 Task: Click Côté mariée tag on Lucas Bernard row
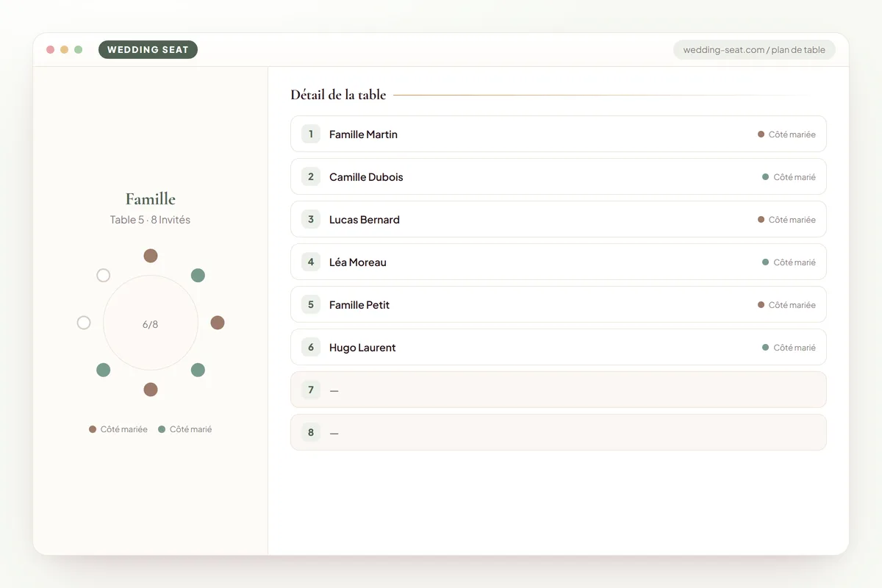[786, 220]
